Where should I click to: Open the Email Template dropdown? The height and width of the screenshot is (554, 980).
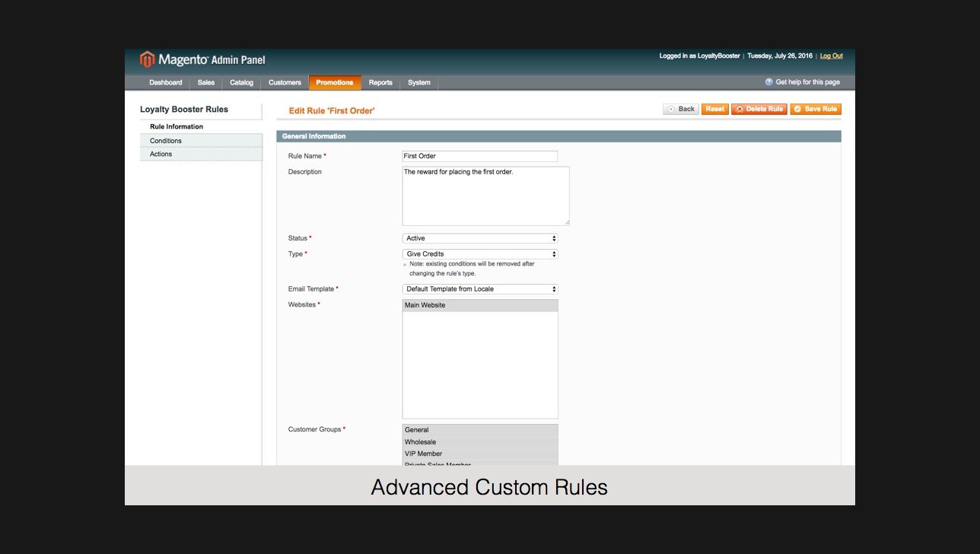coord(480,289)
